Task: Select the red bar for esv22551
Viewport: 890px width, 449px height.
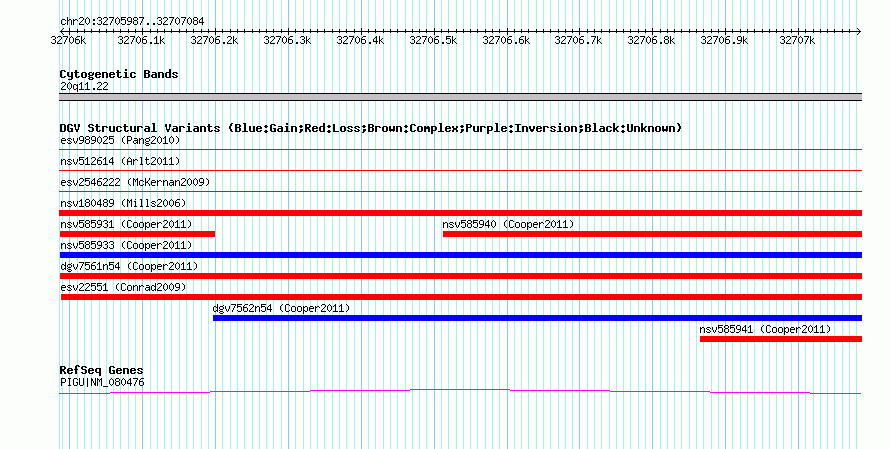Action: tap(461, 297)
